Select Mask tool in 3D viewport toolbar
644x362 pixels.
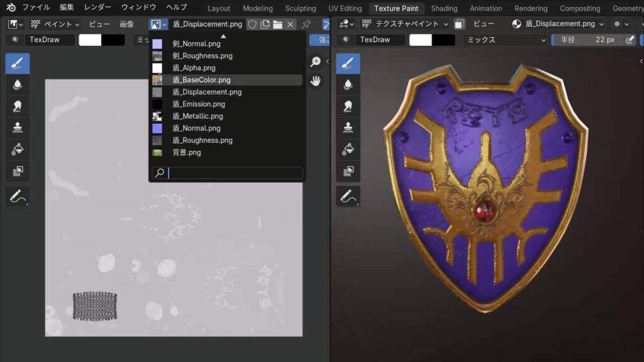click(x=348, y=171)
